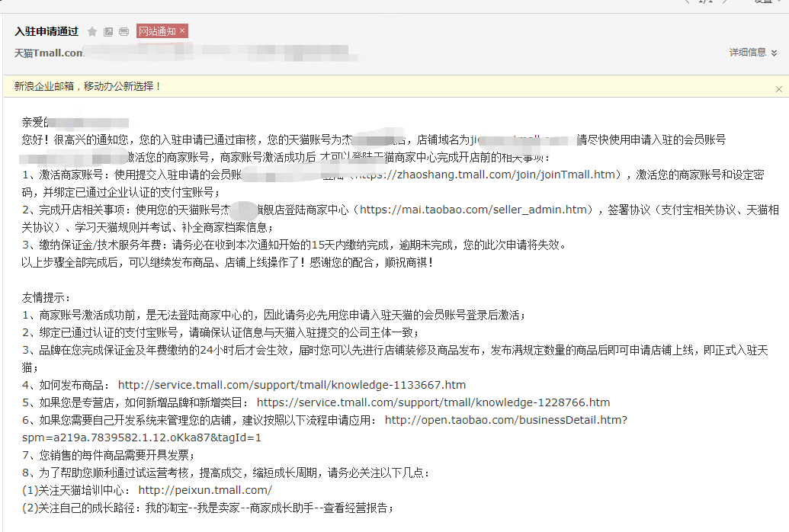The image size is (789, 532).
Task: Click the 友情提示： heading text
Action: (x=47, y=297)
